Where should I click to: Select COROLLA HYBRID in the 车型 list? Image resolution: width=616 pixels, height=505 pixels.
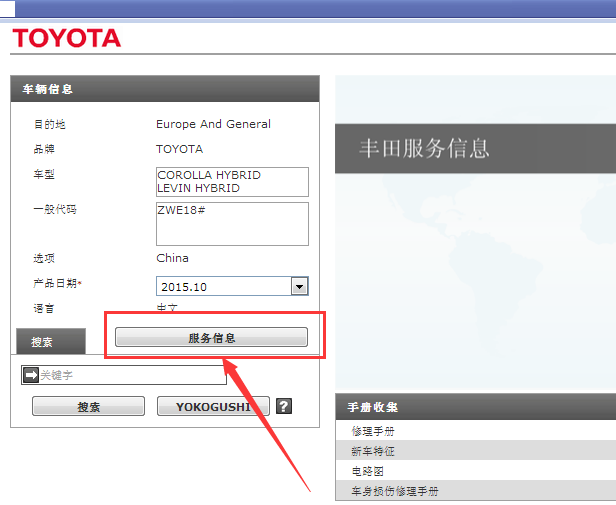pyautogui.click(x=209, y=175)
